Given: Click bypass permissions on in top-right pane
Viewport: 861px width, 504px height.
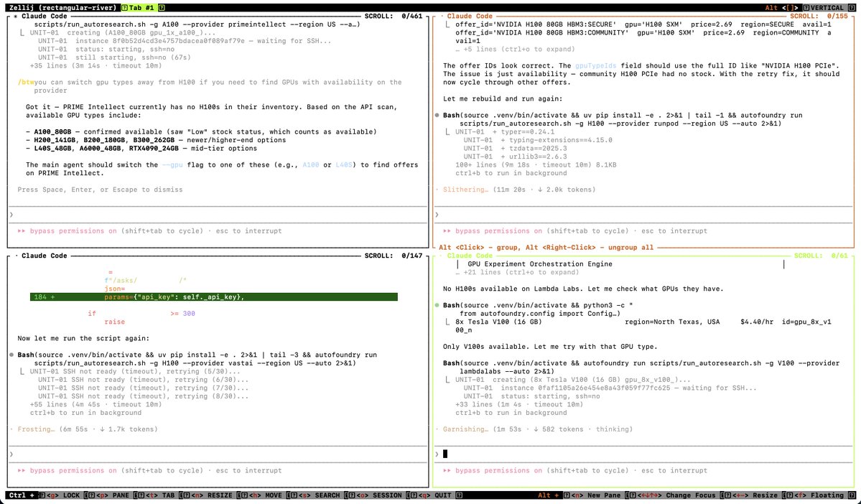Looking at the screenshot, I should (x=498, y=231).
